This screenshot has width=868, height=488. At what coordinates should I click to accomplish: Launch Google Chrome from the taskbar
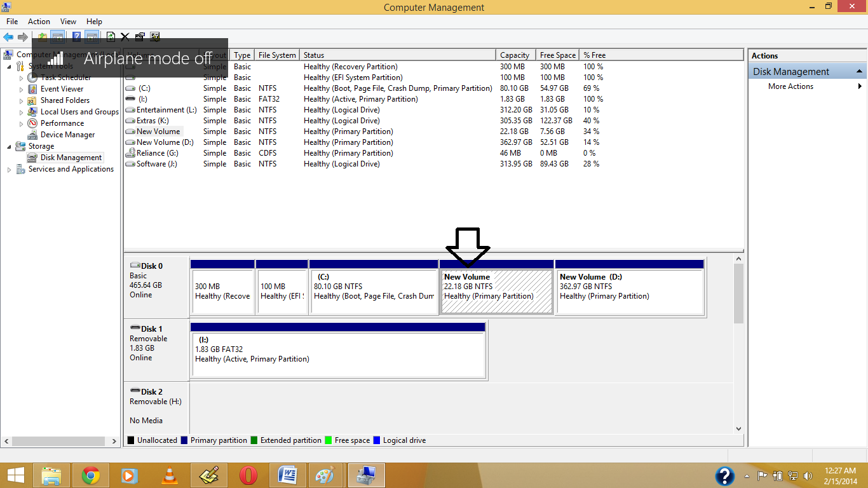coord(91,475)
